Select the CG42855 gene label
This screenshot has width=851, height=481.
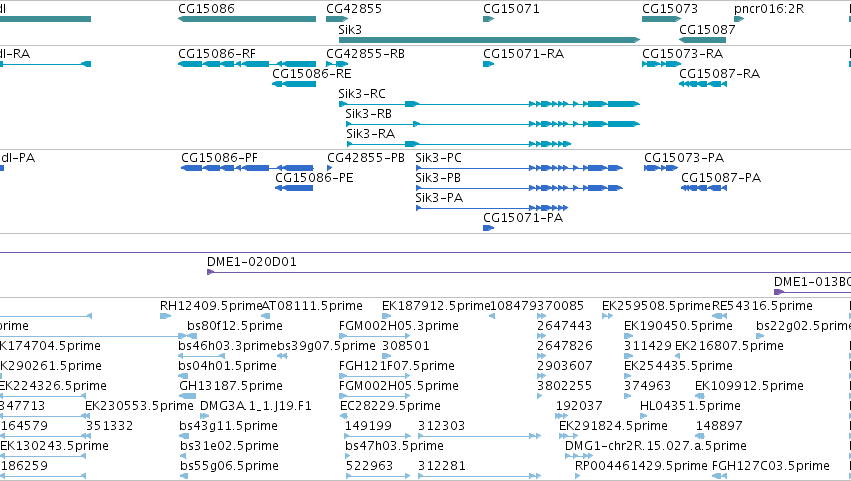(x=354, y=9)
